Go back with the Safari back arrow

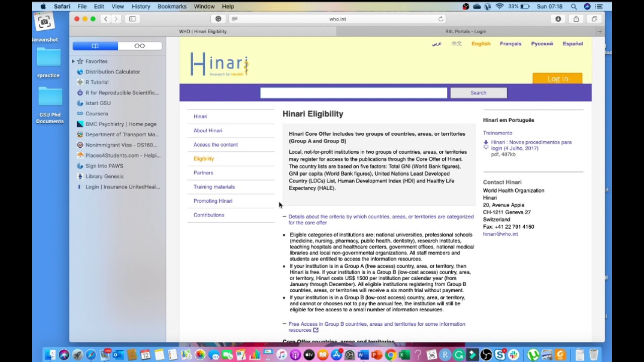(x=106, y=19)
